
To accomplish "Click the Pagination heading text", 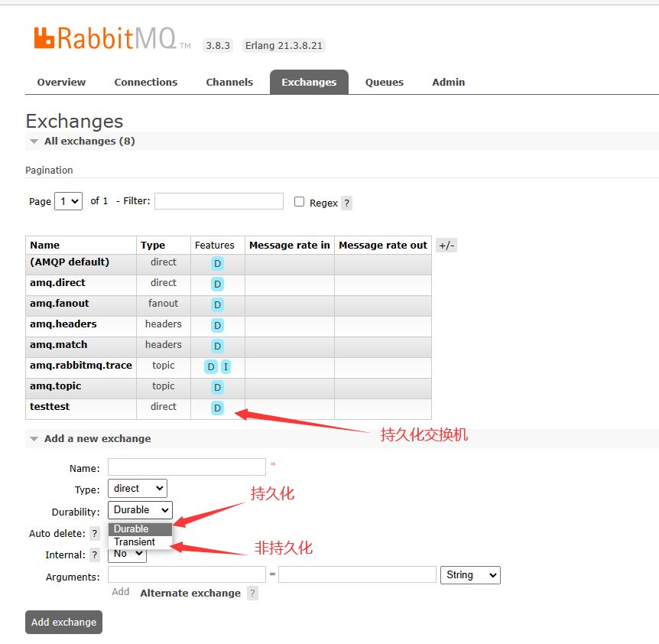I will click(x=49, y=171).
